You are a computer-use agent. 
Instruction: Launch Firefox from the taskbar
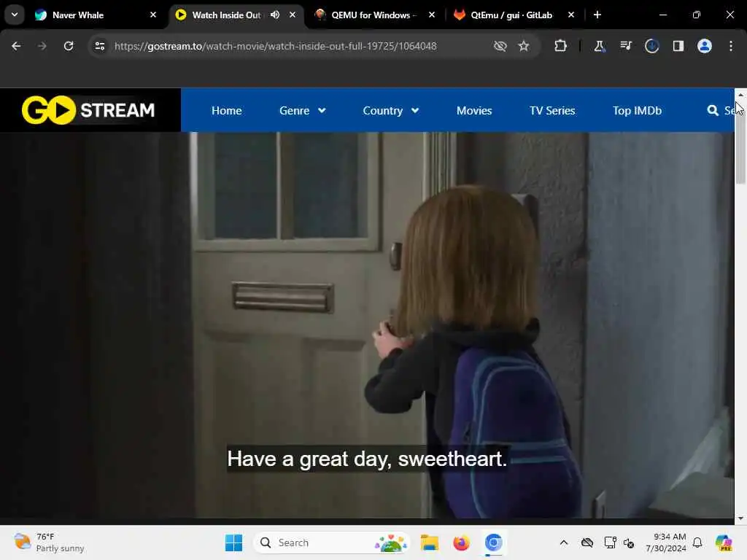(461, 542)
